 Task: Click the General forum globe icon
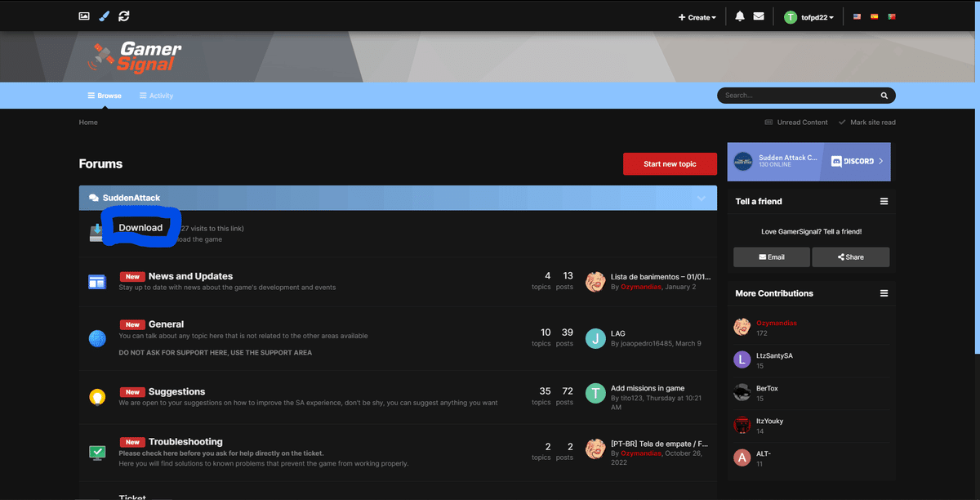coord(97,338)
